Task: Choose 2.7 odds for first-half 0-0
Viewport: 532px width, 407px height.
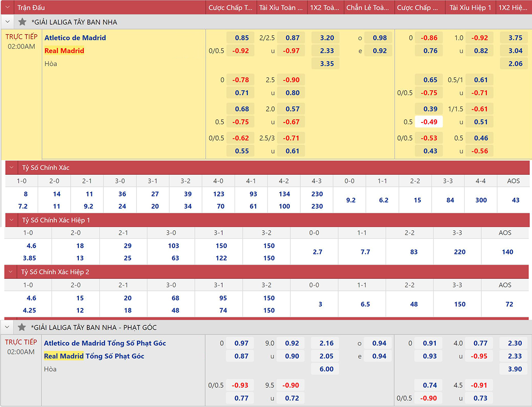Action: 317,252
